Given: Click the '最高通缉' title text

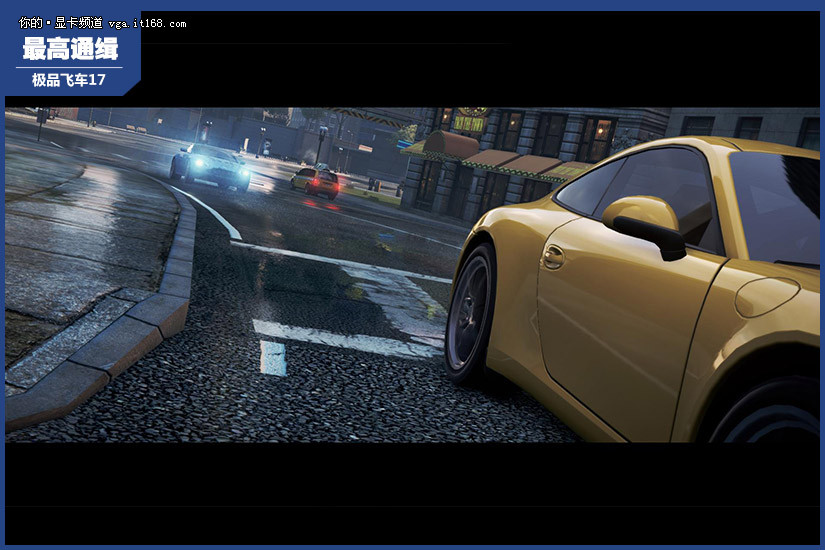Looking at the screenshot, I should click(70, 49).
